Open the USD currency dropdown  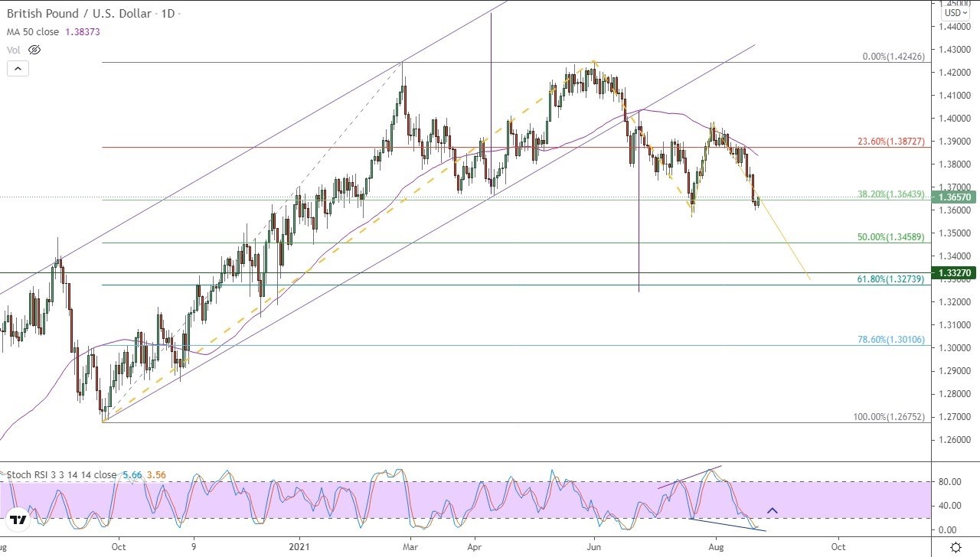click(955, 12)
